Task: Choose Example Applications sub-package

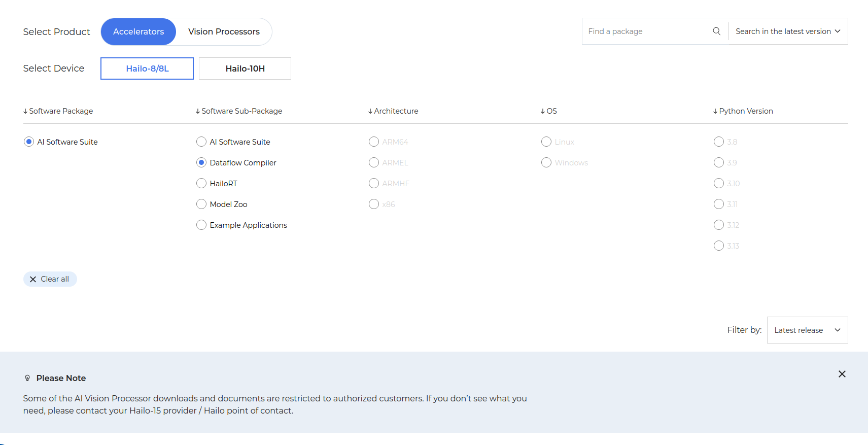Action: click(x=201, y=225)
